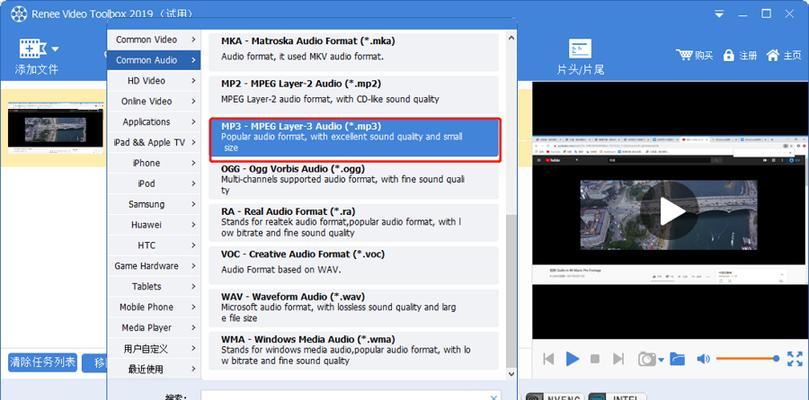Expand the Samsung submenu arrow
Image resolution: width=809 pixels, height=400 pixels.
tap(193, 204)
